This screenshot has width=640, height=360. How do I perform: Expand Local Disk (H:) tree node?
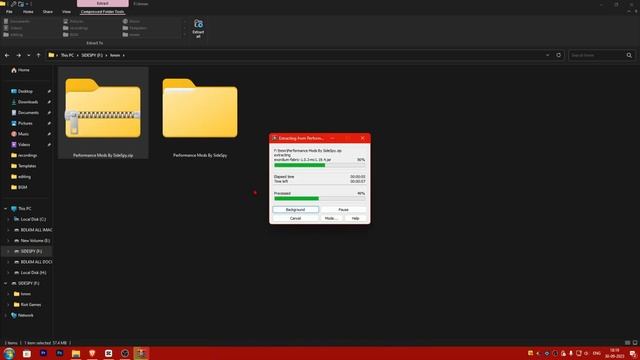click(x=8, y=272)
